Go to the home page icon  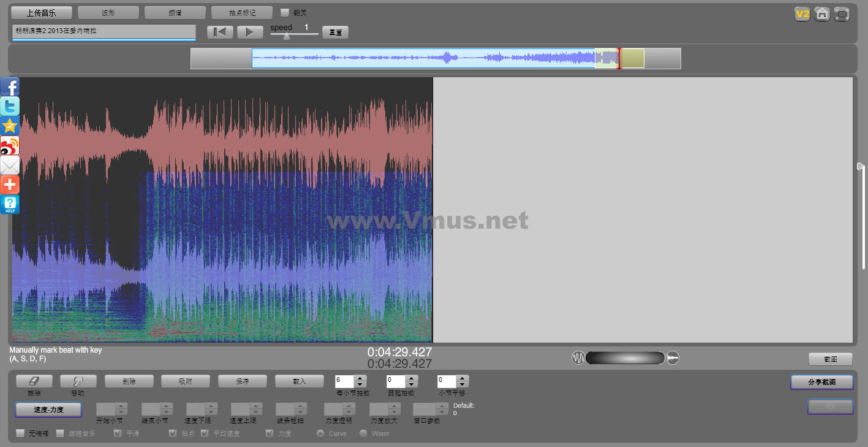point(822,13)
